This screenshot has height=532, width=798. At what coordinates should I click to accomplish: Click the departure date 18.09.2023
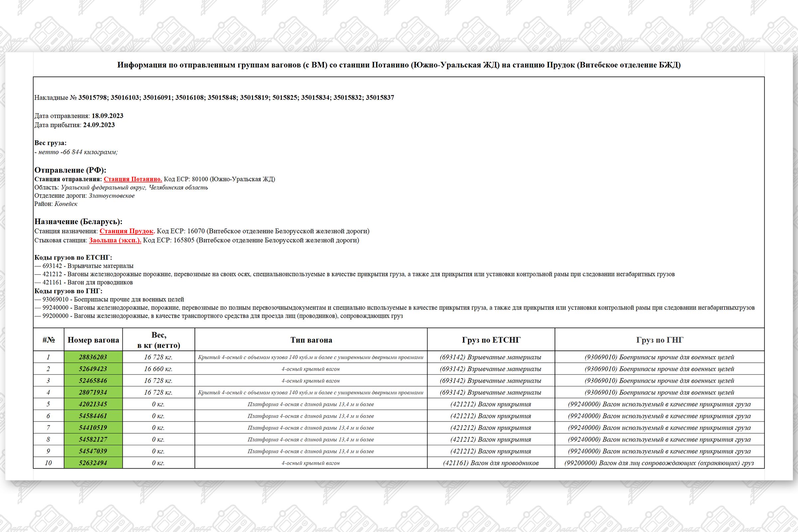107,116
